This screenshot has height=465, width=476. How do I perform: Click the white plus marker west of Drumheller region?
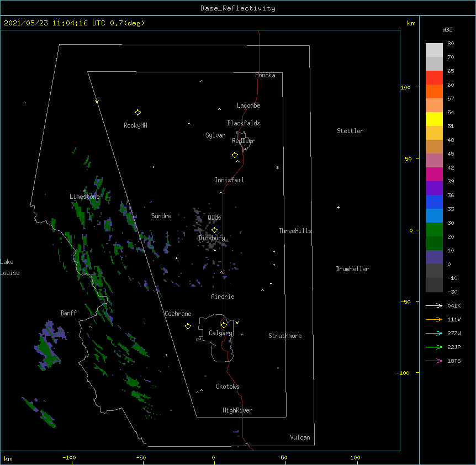[338, 207]
